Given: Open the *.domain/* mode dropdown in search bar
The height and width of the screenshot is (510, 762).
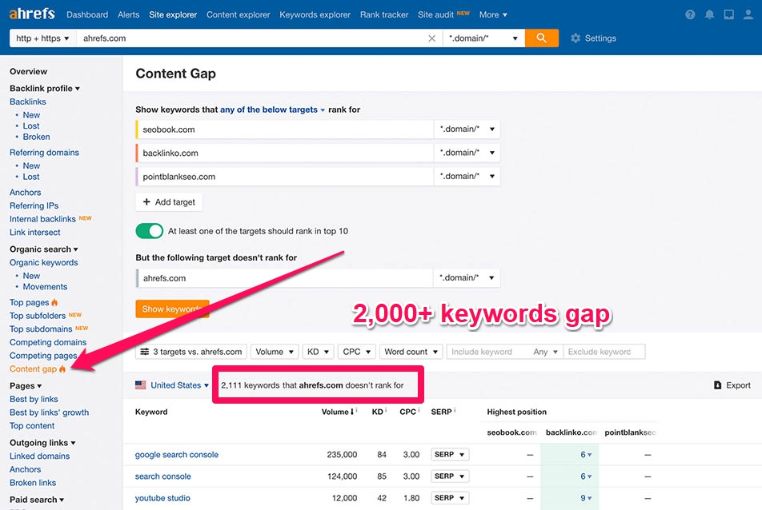Looking at the screenshot, I should (484, 38).
